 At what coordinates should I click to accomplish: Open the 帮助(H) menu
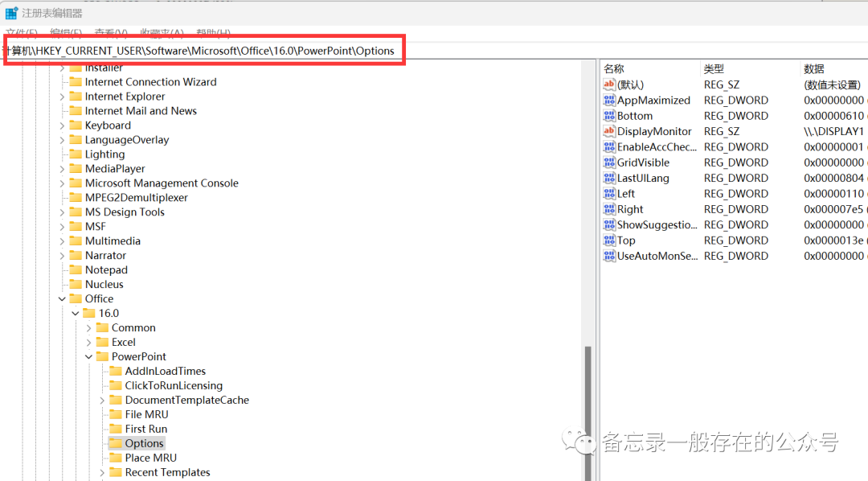coord(213,33)
